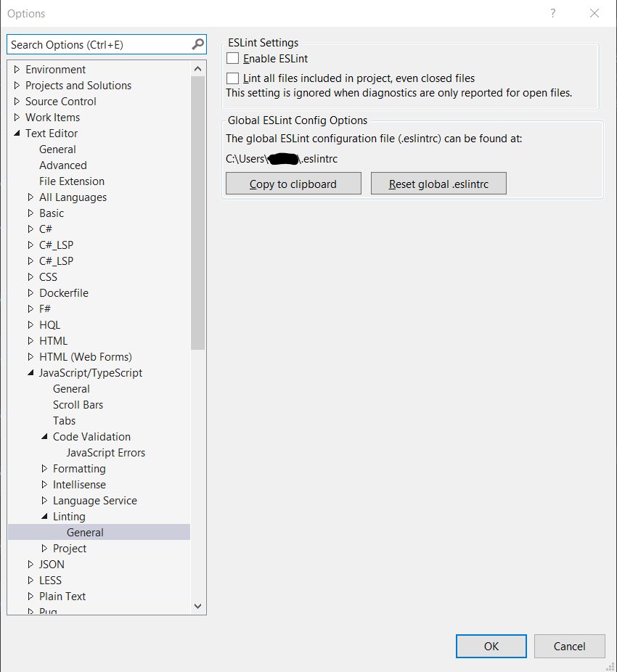Viewport: 617px width, 672px height.
Task: Click inside the Search Options field
Action: (94, 44)
